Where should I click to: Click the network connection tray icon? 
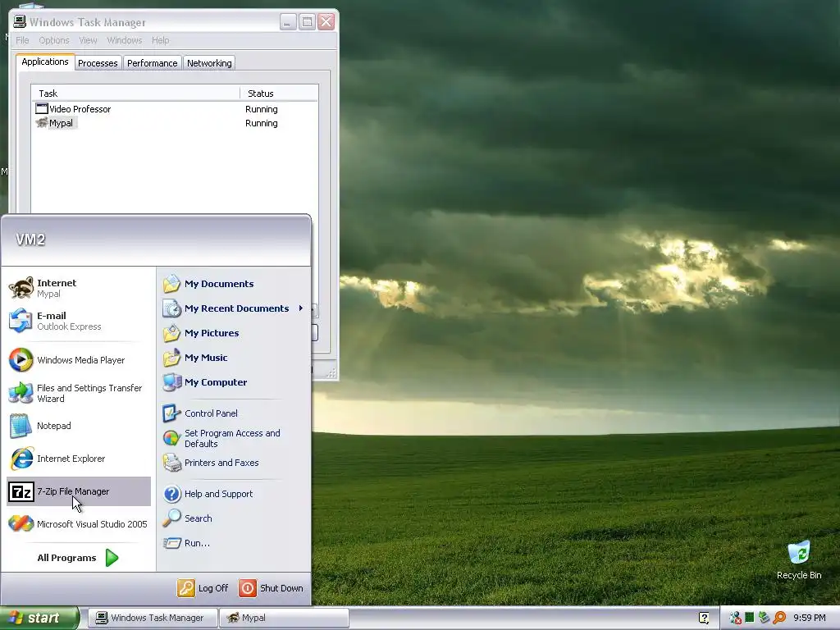click(x=764, y=618)
